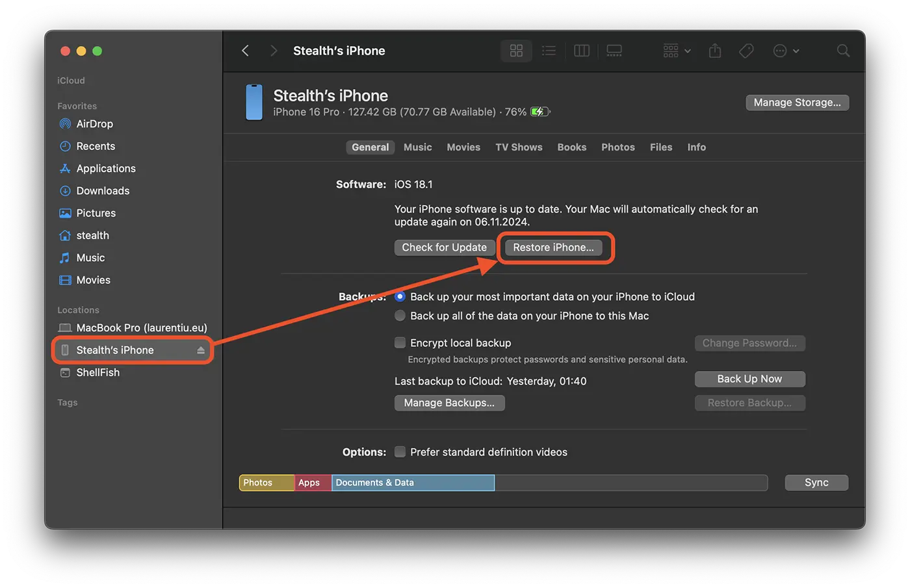Open the Applications folder

[x=106, y=168]
